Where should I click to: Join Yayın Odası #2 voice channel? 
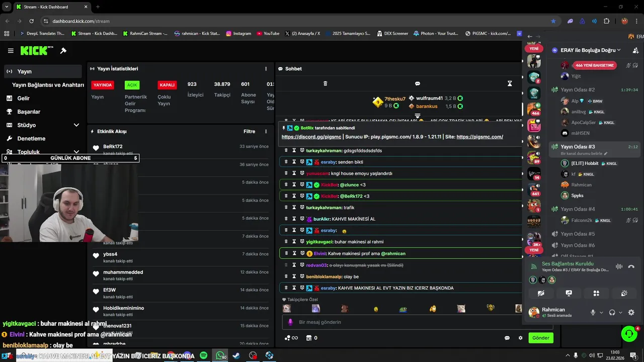tap(578, 89)
